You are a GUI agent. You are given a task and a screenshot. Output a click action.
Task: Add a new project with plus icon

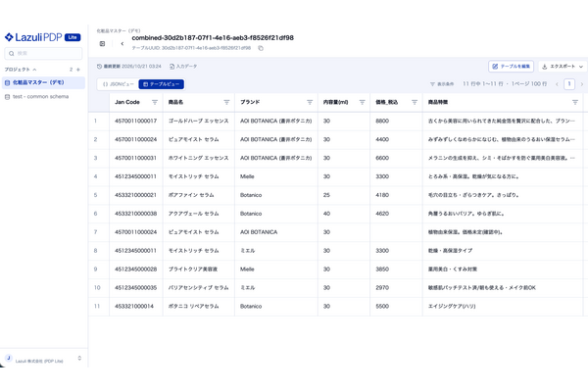click(x=78, y=70)
